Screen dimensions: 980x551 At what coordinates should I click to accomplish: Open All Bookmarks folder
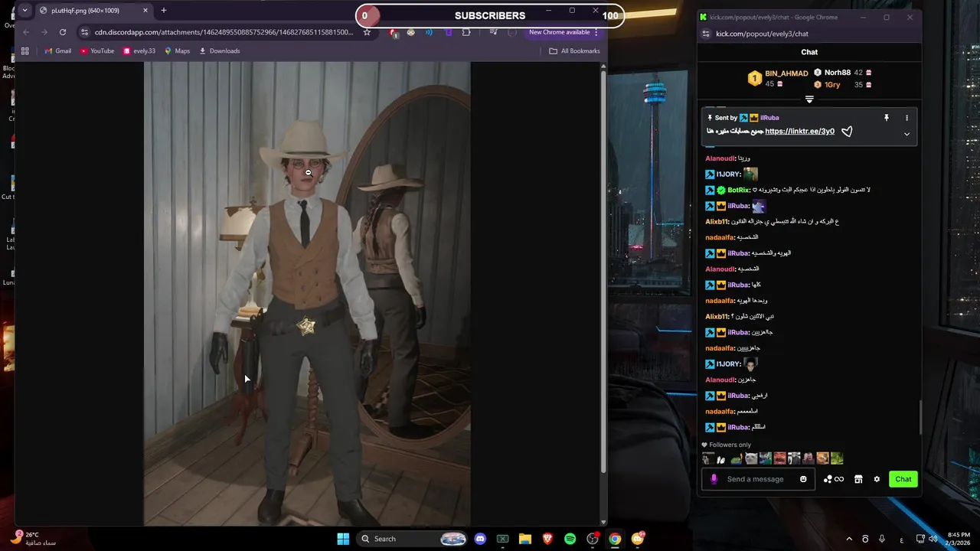click(574, 51)
